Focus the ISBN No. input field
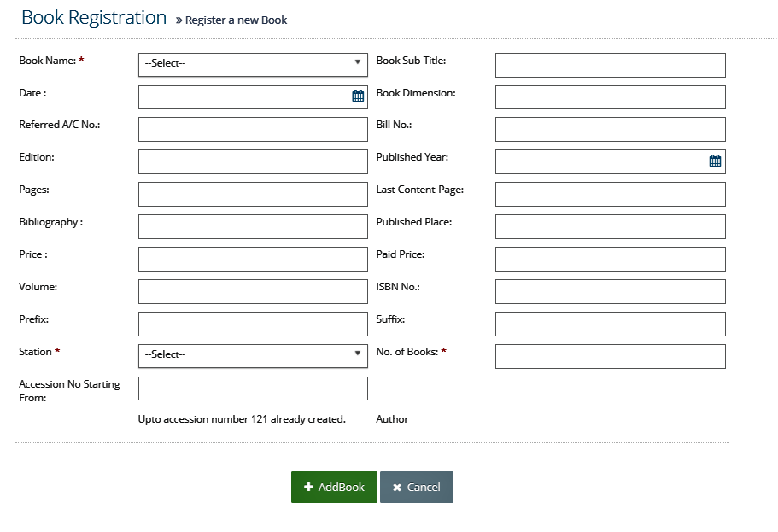The width and height of the screenshot is (778, 532). point(611,291)
